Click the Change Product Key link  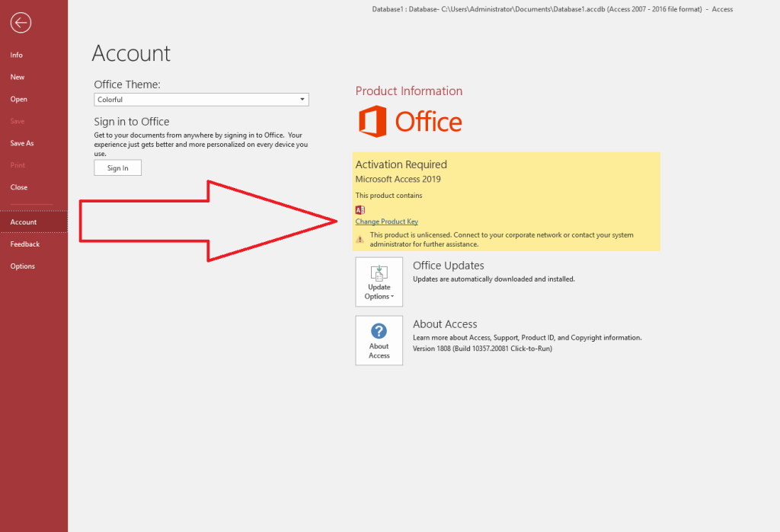(x=386, y=221)
